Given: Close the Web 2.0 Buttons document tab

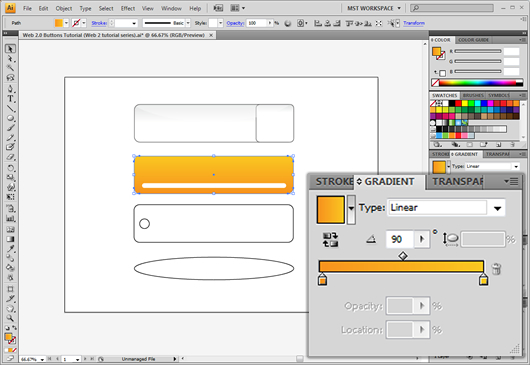Looking at the screenshot, I should pos(211,35).
